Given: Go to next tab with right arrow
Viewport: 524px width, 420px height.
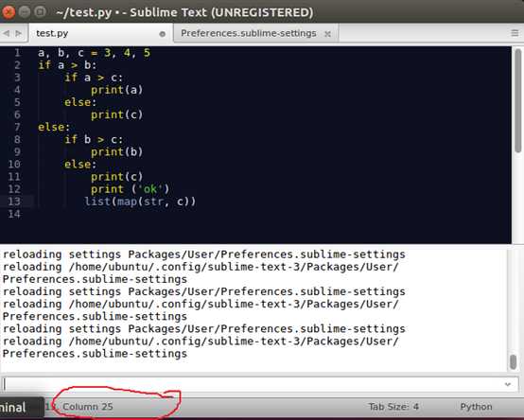Looking at the screenshot, I should 19,33.
